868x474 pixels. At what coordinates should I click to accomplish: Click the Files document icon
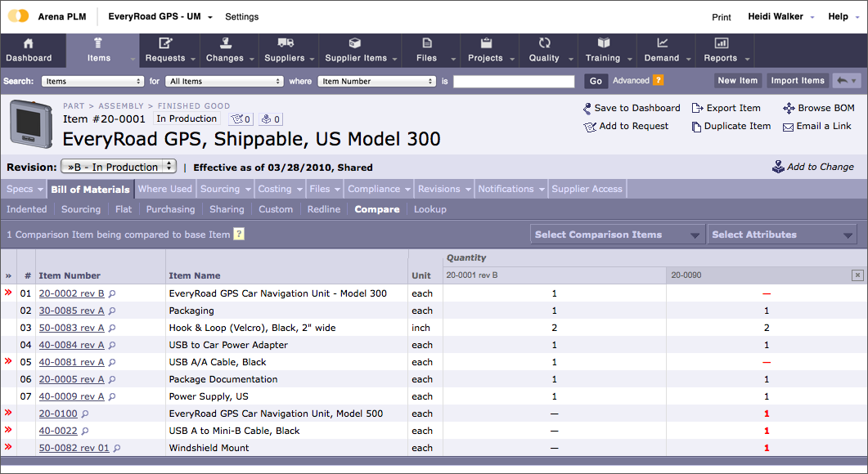[x=427, y=43]
